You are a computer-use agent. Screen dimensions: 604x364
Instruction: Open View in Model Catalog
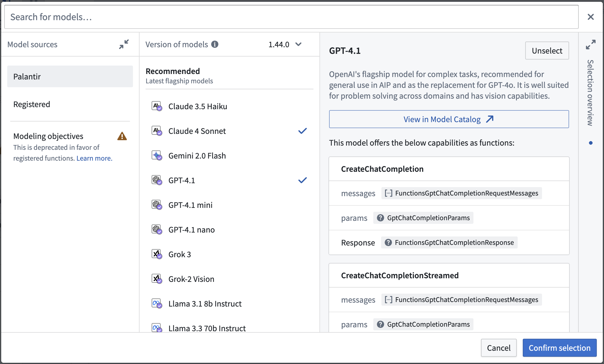pyautogui.click(x=448, y=119)
